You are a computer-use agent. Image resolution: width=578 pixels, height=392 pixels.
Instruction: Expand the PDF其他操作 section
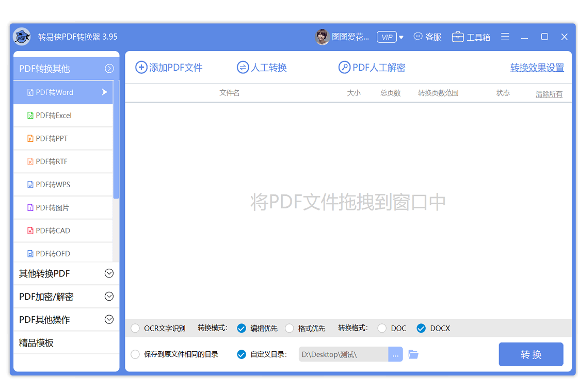point(109,319)
